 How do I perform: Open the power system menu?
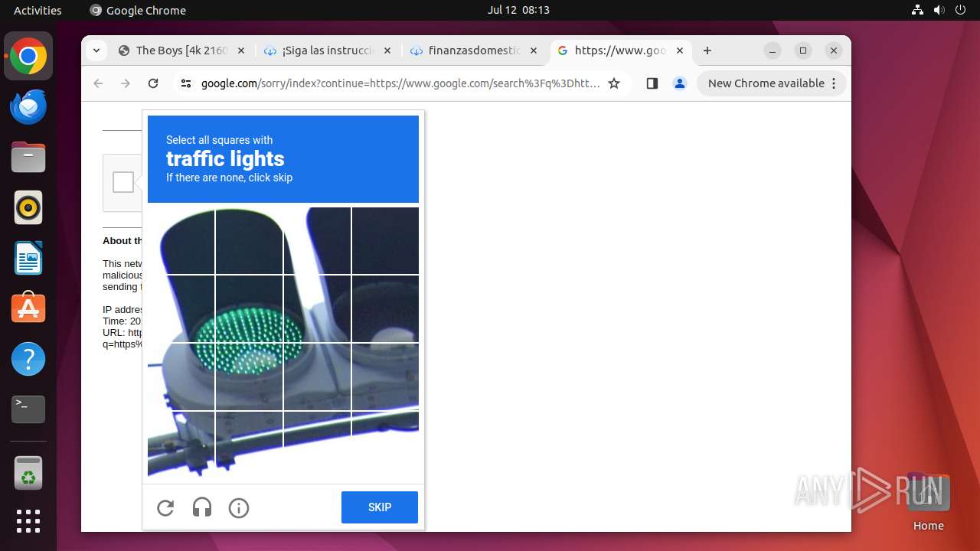coord(960,10)
